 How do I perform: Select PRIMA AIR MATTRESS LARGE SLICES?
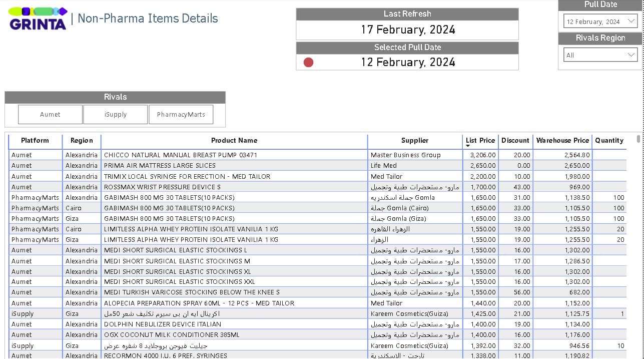point(160,166)
